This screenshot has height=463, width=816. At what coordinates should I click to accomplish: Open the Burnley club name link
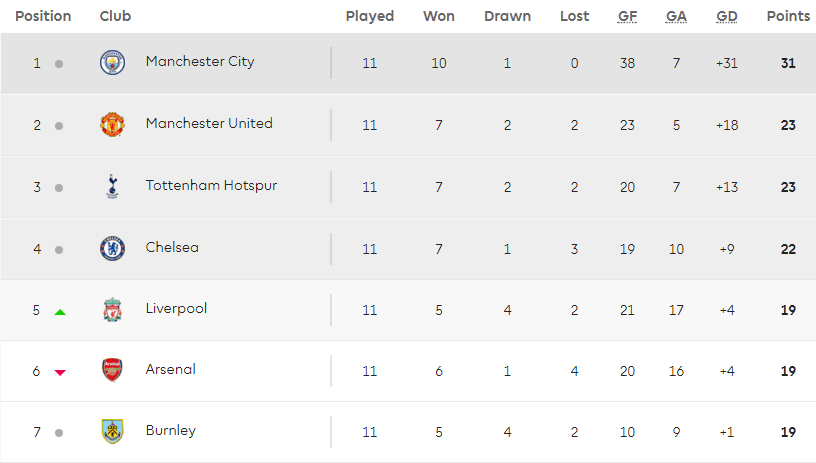[x=170, y=431]
